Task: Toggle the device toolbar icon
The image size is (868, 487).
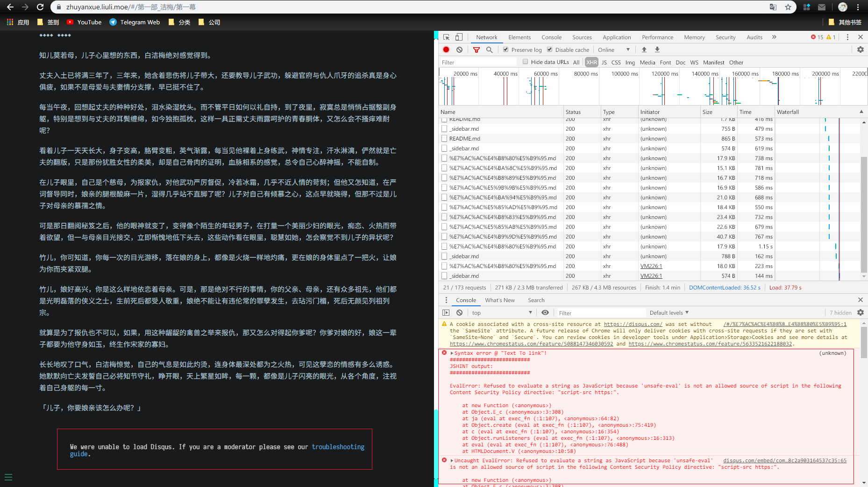Action: point(459,37)
